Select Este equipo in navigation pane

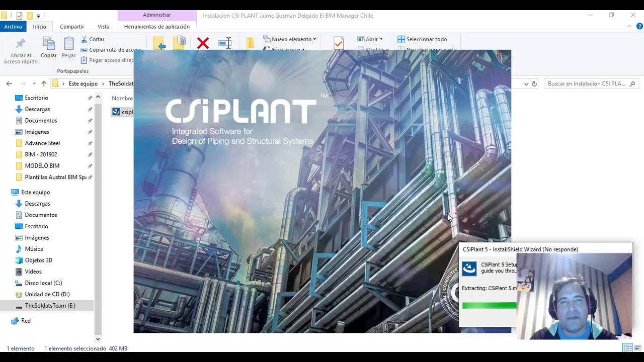35,192
